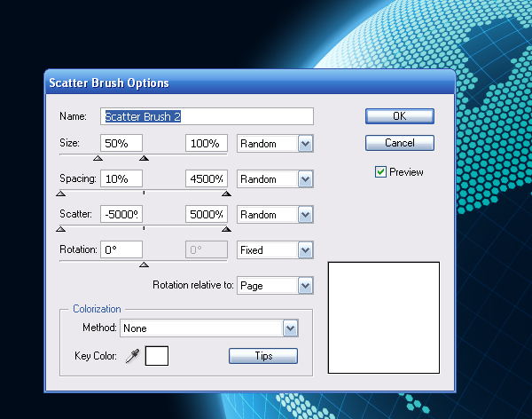Viewport: 532px width, 419px height.
Task: Click the Size maximum field showing 100%
Action: point(207,143)
